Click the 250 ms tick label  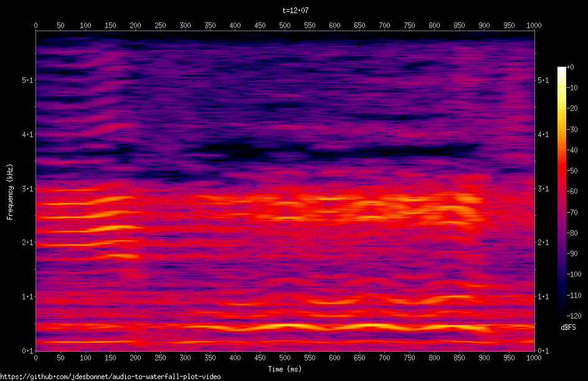click(x=160, y=358)
